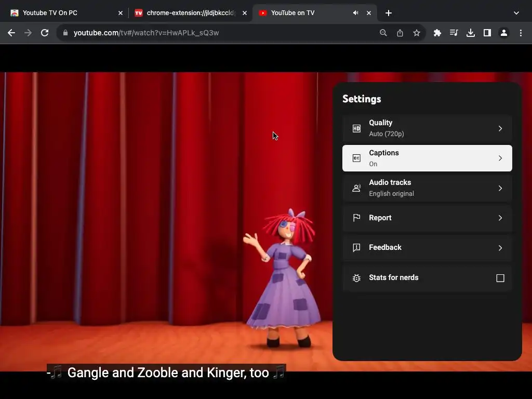View site info via the lock icon
The image size is (532, 399).
click(x=65, y=33)
